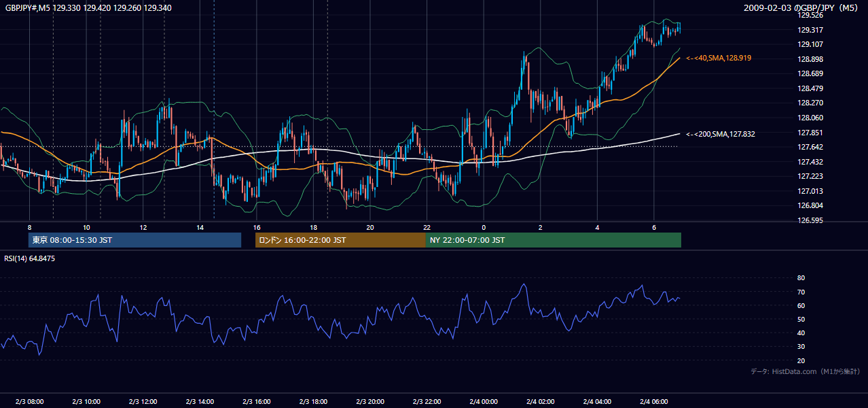The height and width of the screenshot is (408, 868).
Task: Click the 2/3 16:00 bottom time label
Action: [256, 402]
